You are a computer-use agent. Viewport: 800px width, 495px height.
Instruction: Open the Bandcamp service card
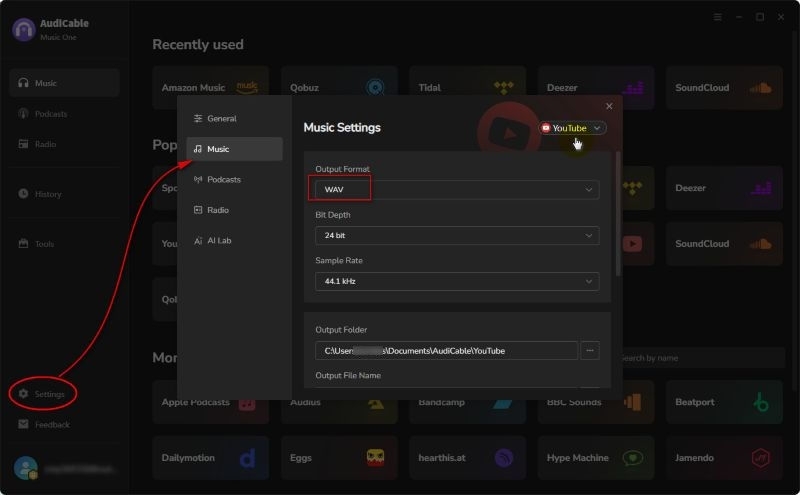(467, 411)
